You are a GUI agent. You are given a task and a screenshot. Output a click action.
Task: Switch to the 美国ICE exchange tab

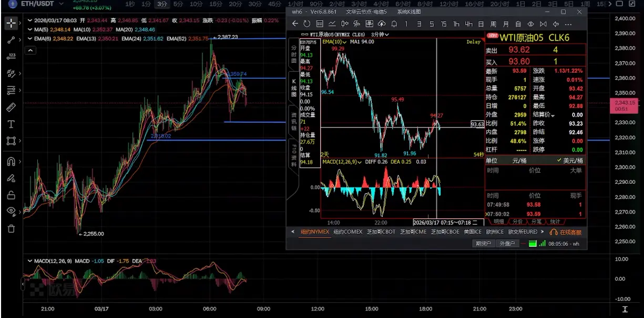473,232
